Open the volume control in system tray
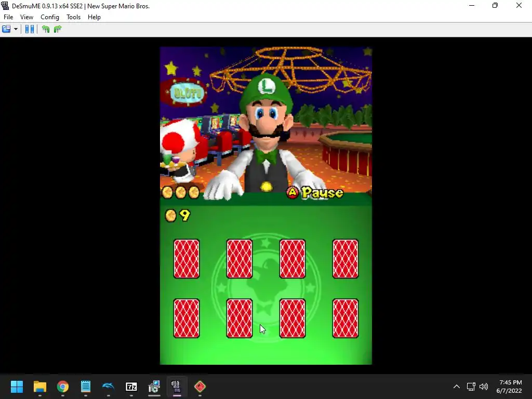This screenshot has height=399, width=532. pyautogui.click(x=484, y=387)
